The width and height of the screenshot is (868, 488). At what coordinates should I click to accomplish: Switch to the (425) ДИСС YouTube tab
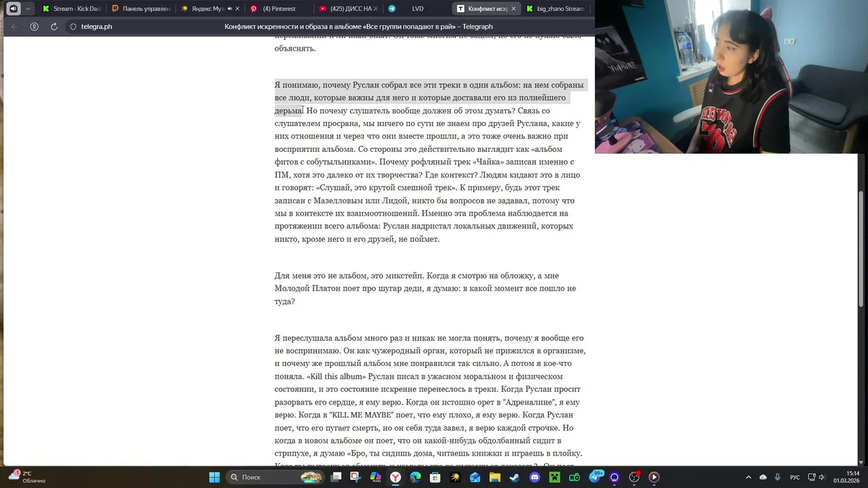point(347,9)
